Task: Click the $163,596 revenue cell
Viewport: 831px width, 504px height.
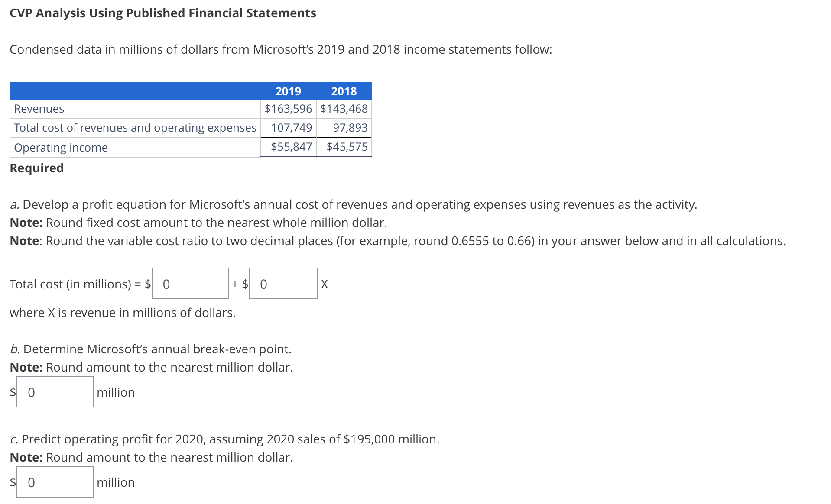Action: point(288,109)
